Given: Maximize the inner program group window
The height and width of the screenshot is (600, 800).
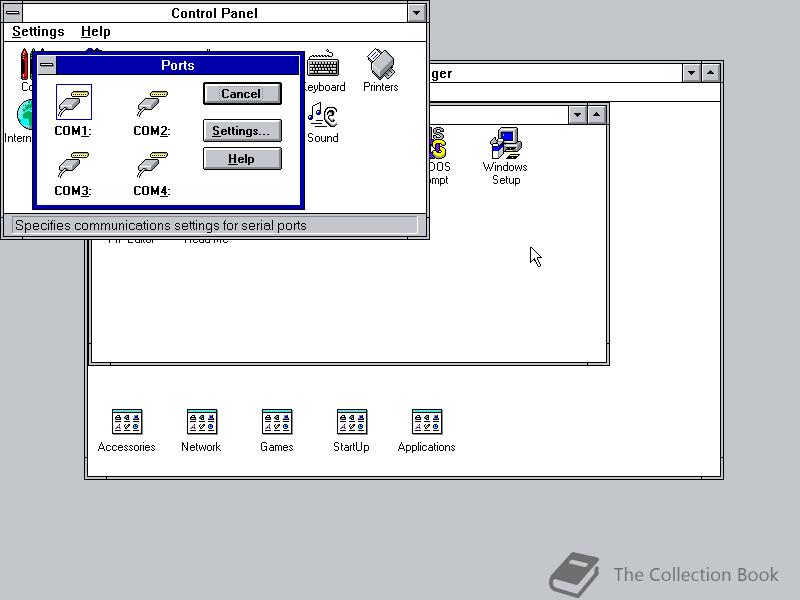Looking at the screenshot, I should point(596,115).
